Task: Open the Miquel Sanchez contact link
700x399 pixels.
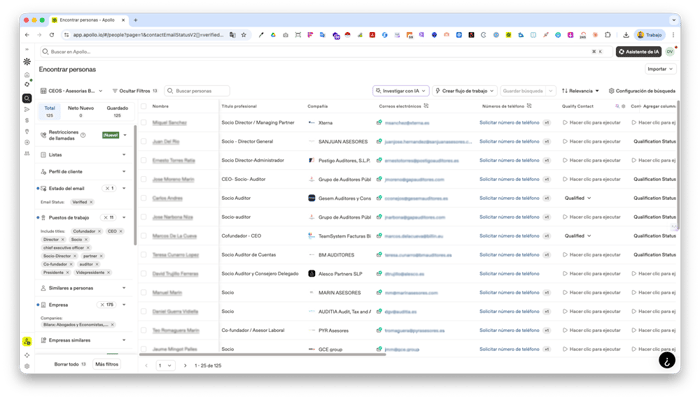Action: (169, 122)
